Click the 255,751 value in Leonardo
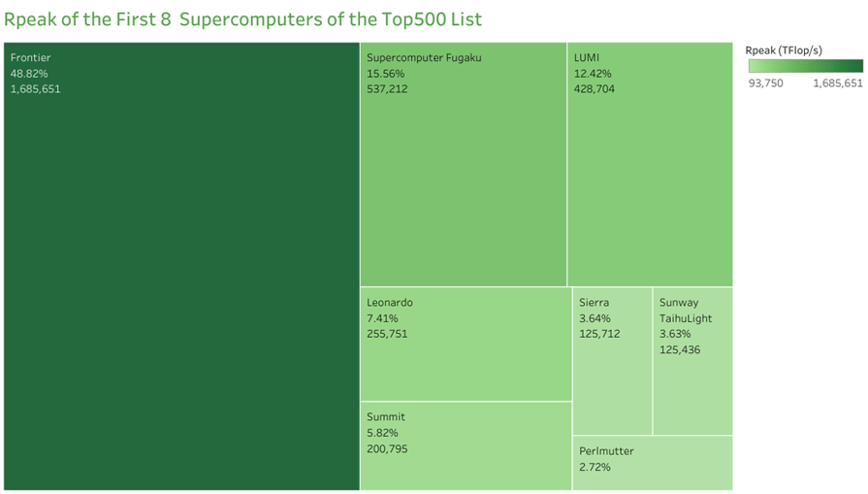The image size is (868, 494). [388, 334]
